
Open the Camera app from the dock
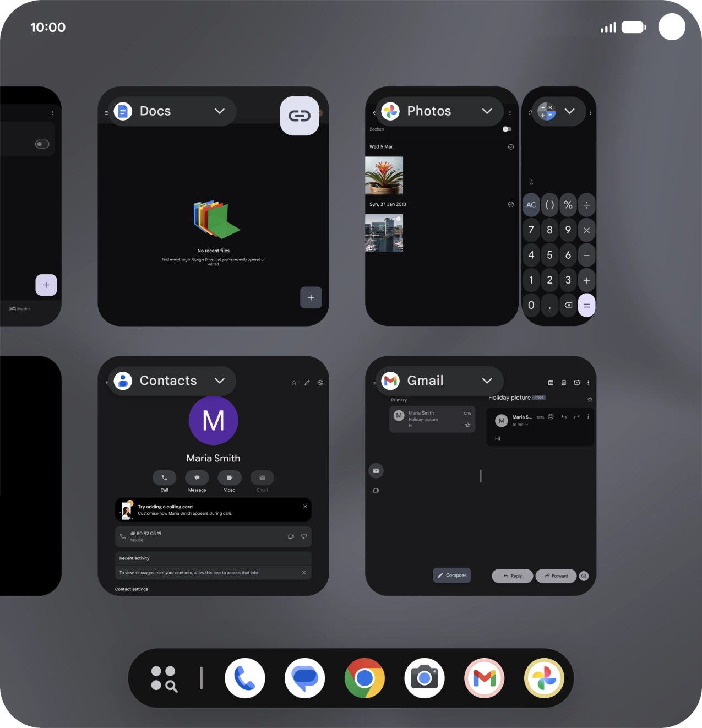click(x=425, y=678)
